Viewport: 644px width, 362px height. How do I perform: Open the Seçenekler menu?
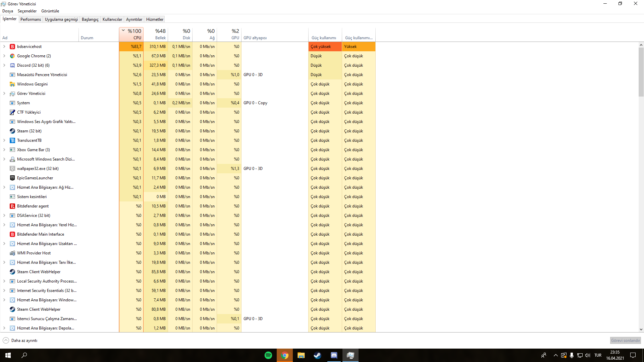click(27, 11)
